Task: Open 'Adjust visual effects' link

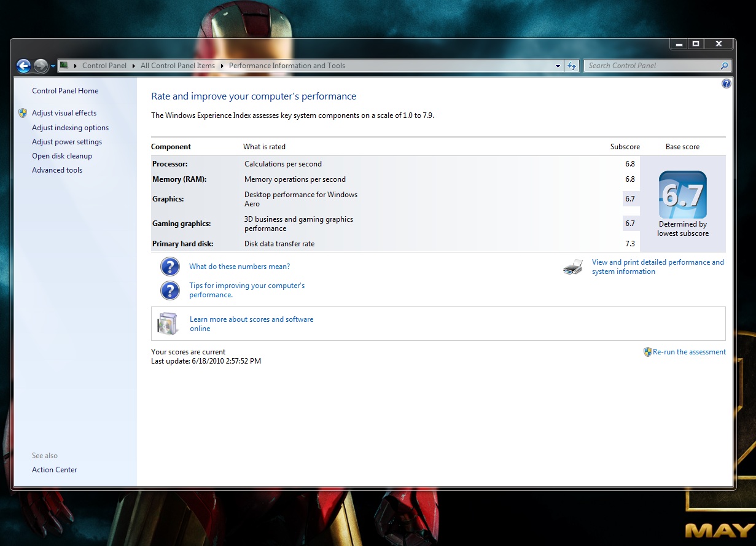Action: tap(64, 113)
